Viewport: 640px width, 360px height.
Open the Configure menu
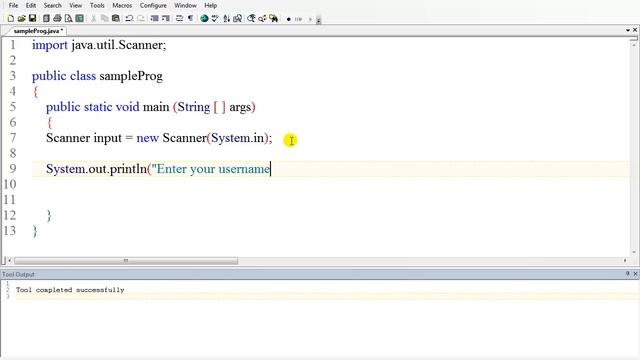coord(153,5)
